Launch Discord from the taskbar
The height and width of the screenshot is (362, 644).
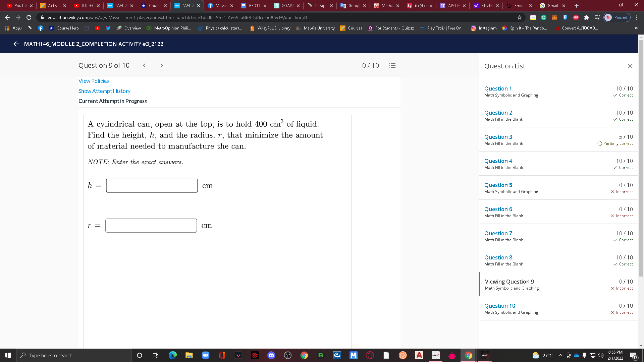pyautogui.click(x=271, y=355)
